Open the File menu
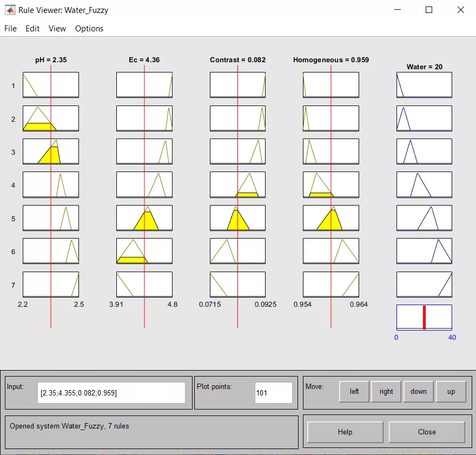 tap(11, 29)
